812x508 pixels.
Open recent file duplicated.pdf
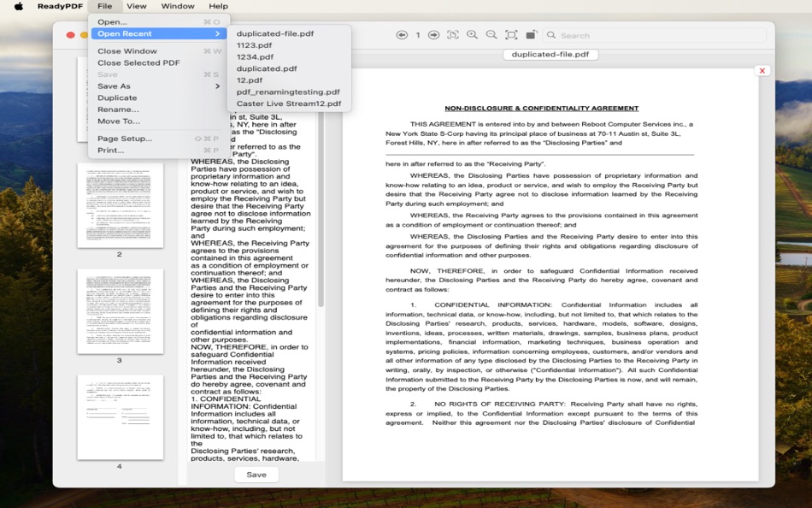(289, 68)
